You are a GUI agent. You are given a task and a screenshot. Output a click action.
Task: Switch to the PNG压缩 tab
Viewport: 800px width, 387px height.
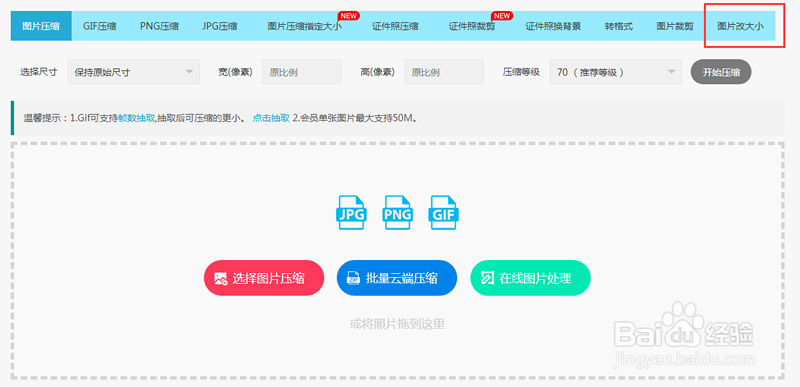click(x=159, y=26)
